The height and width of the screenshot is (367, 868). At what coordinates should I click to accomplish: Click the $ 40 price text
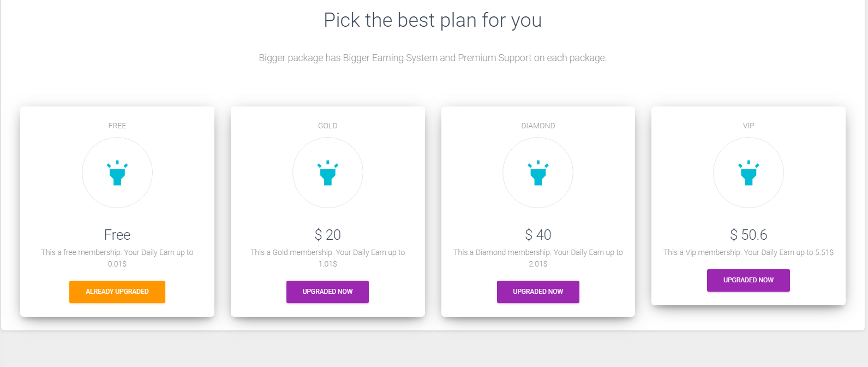538,235
